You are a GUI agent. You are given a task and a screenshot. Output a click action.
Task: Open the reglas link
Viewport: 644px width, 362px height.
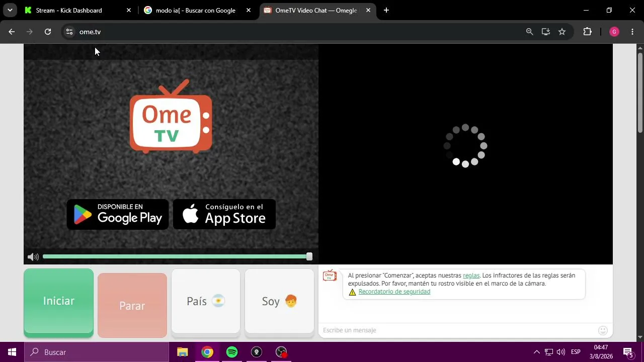pyautogui.click(x=471, y=276)
